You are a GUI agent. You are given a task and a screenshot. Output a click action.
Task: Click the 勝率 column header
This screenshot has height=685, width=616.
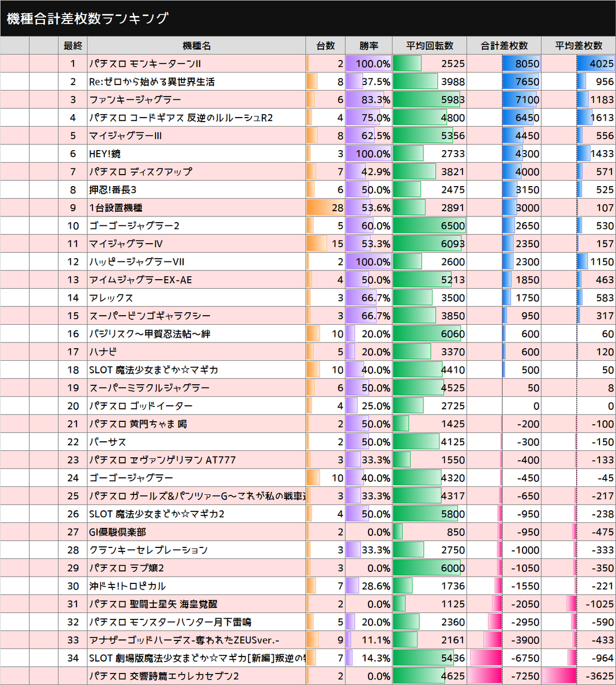[x=369, y=46]
